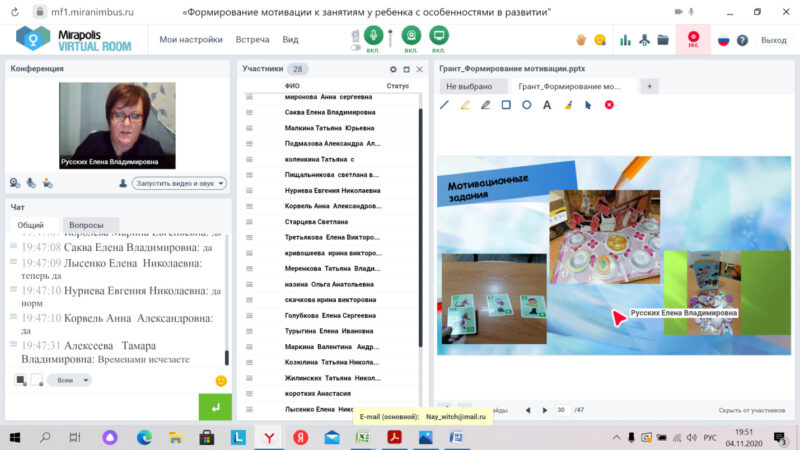Open the row menu for Саква Елена Владимировна

point(249,112)
